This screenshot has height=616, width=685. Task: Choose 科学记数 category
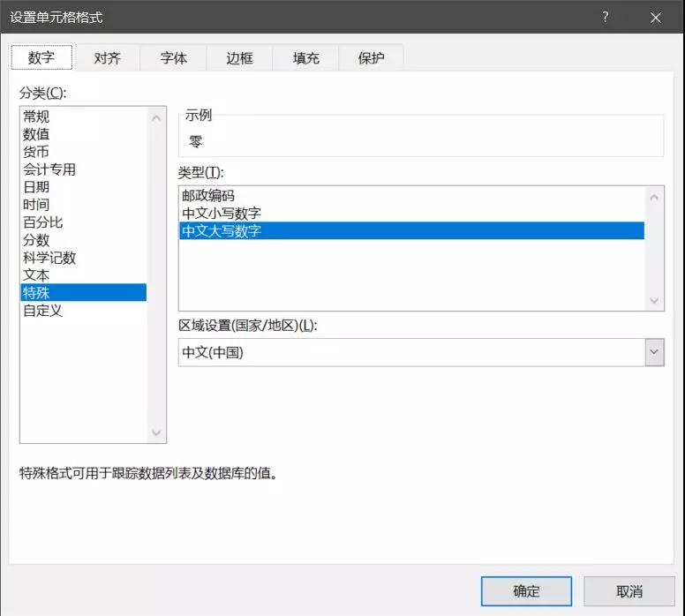pos(83,258)
